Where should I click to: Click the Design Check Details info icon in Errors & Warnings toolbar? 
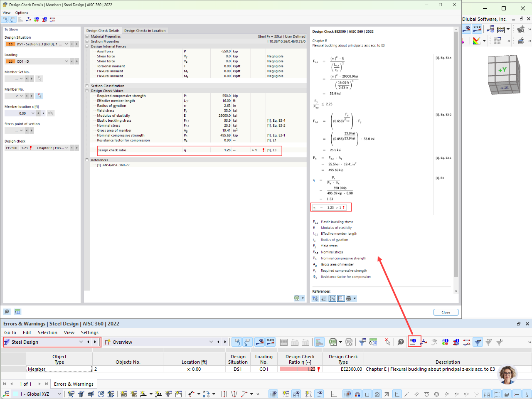pyautogui.click(x=413, y=342)
